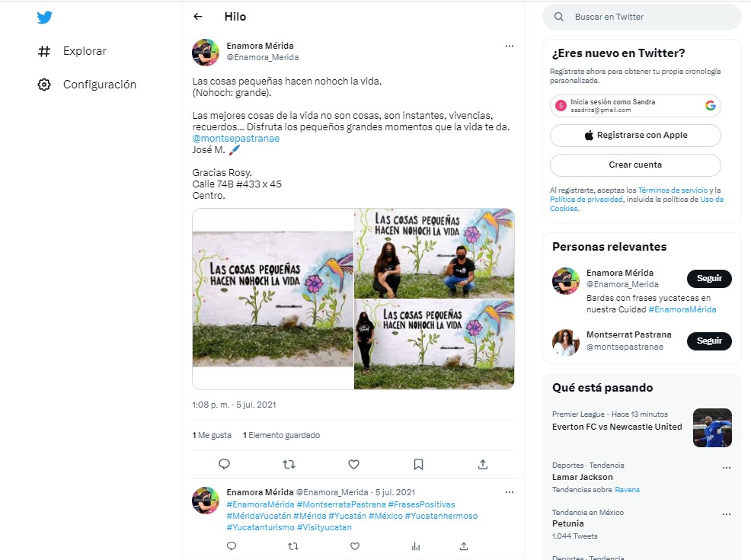Image resolution: width=751 pixels, height=560 pixels.
Task: Reply to the main tweet via comment icon
Action: tap(224, 464)
